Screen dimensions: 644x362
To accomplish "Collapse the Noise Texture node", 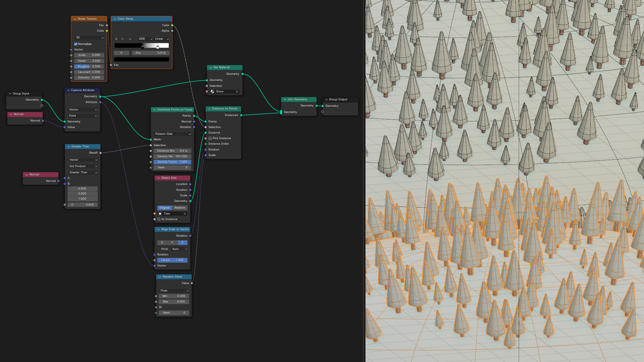I will pyautogui.click(x=75, y=19).
